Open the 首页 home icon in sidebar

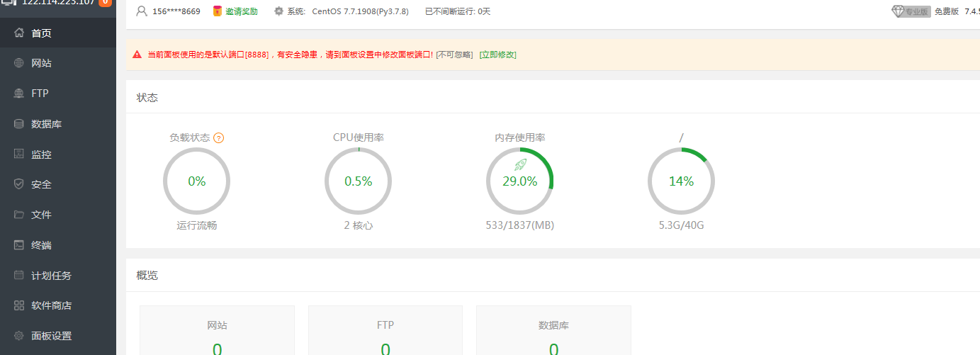pyautogui.click(x=19, y=33)
